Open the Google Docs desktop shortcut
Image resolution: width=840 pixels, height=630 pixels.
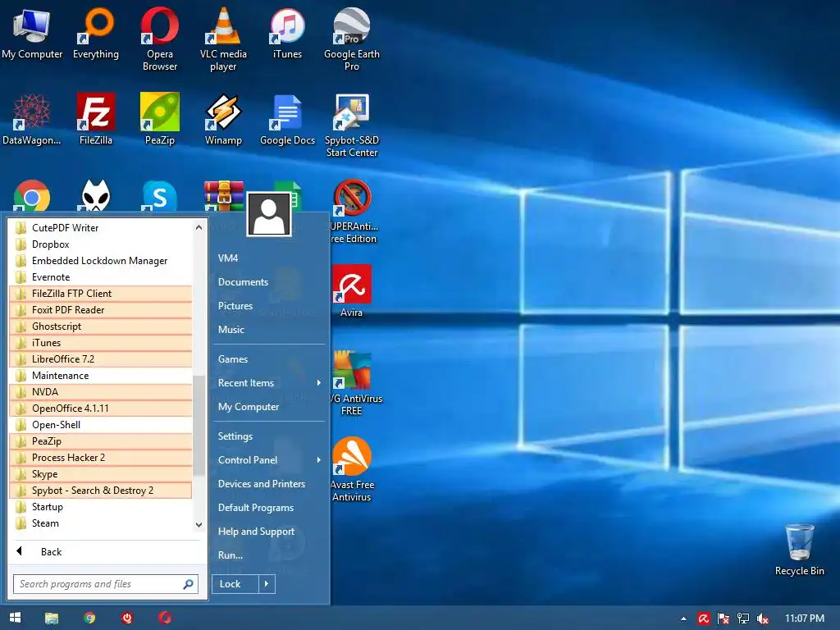point(287,119)
